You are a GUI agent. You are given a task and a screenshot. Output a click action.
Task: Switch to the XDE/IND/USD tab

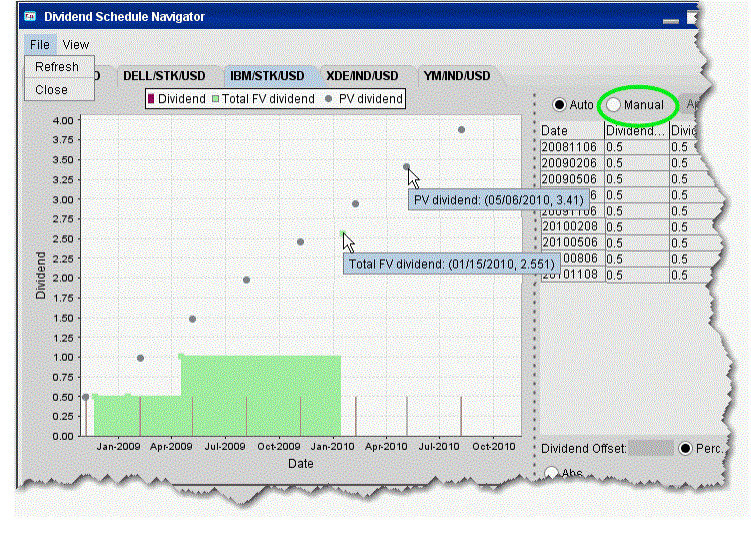click(x=362, y=76)
